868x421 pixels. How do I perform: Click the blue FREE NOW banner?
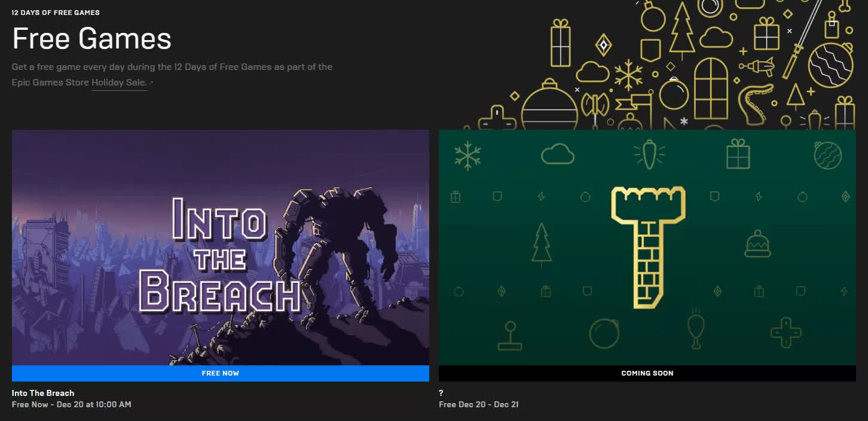point(221,373)
